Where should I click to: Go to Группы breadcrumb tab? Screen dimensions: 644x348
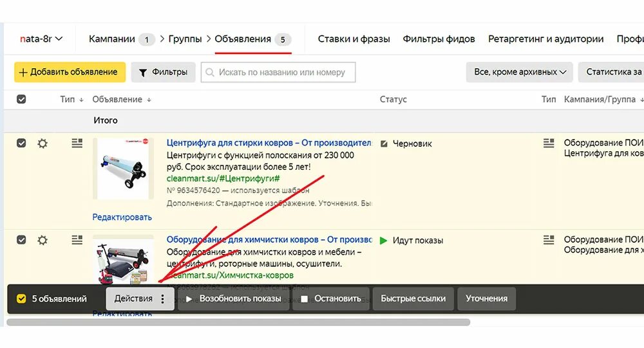pos(185,39)
